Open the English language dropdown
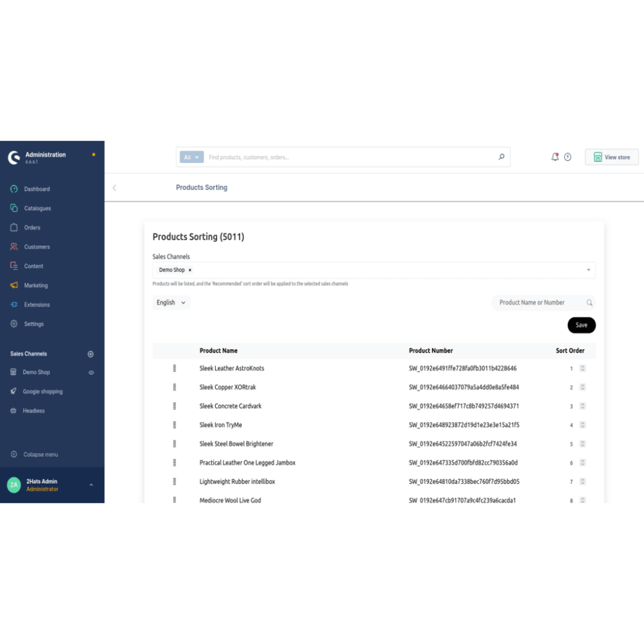The image size is (644, 644). tap(171, 303)
